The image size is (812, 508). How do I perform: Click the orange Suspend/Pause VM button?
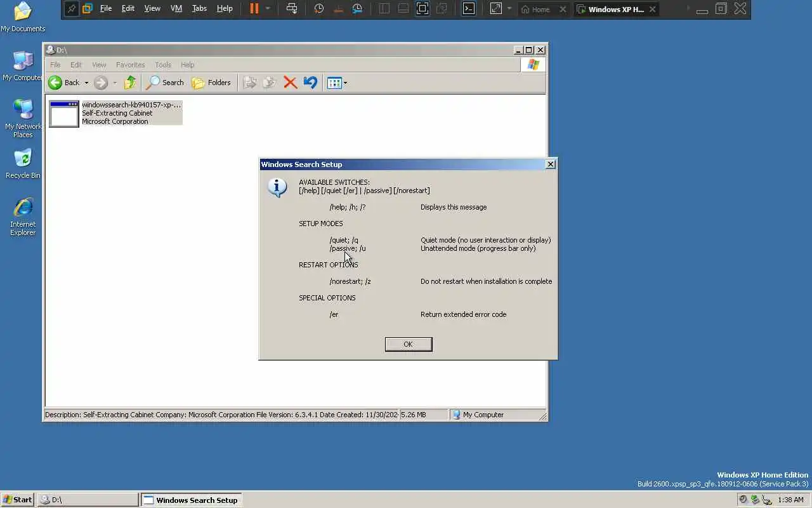[x=254, y=9]
